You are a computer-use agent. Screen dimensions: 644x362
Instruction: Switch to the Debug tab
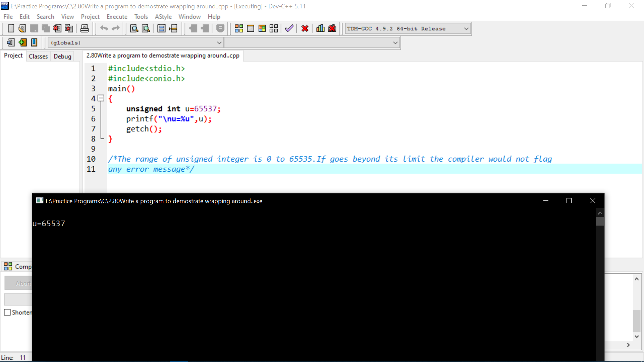[x=63, y=56]
